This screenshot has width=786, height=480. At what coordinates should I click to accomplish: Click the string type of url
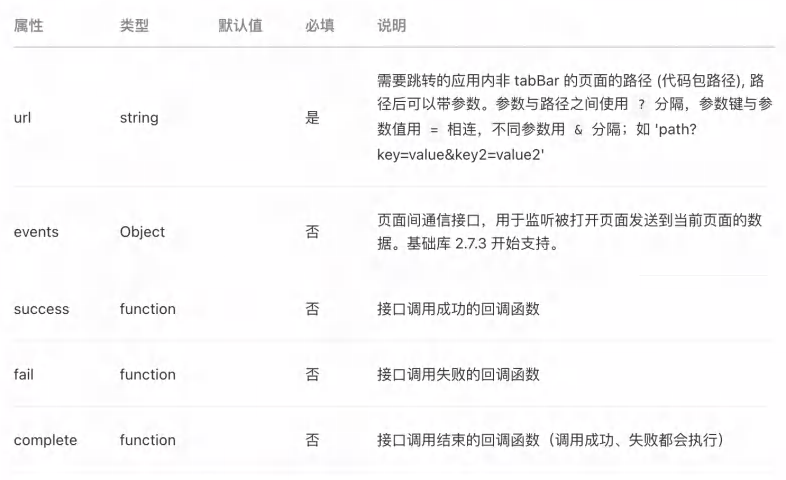click(x=139, y=118)
